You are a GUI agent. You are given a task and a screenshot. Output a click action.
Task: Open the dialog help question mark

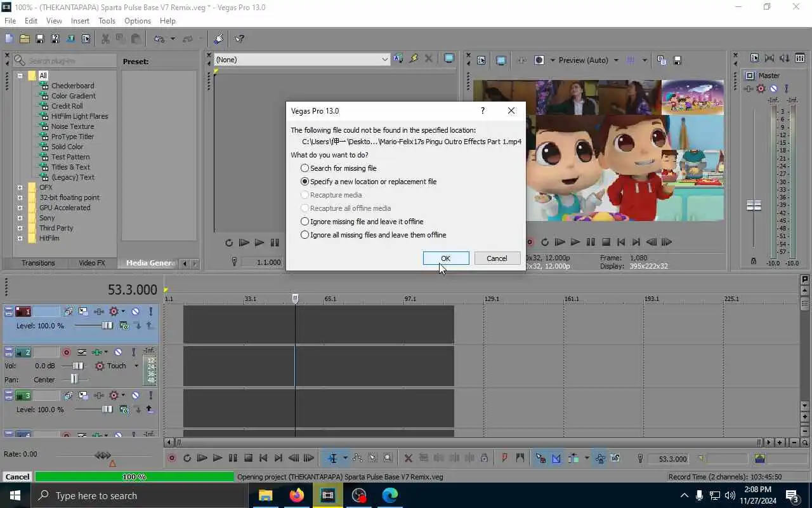pos(483,110)
